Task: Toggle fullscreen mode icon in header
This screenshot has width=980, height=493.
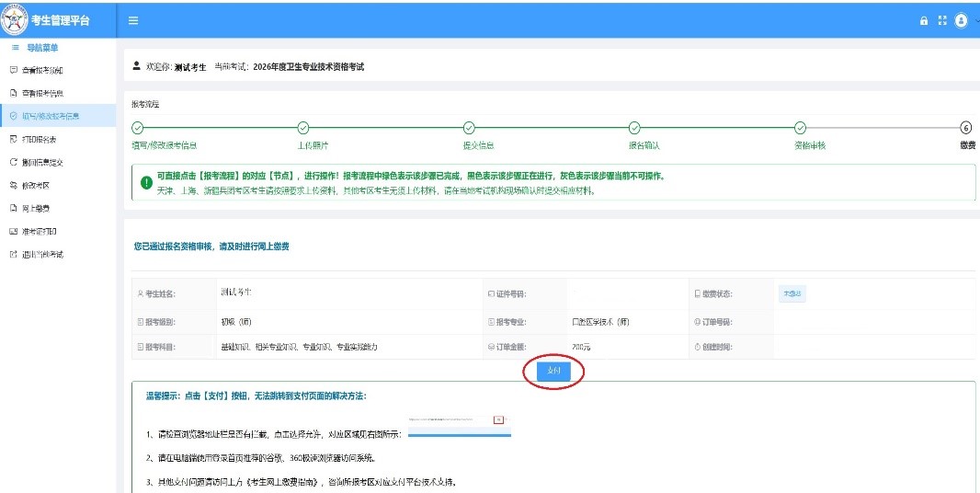Action: point(941,20)
